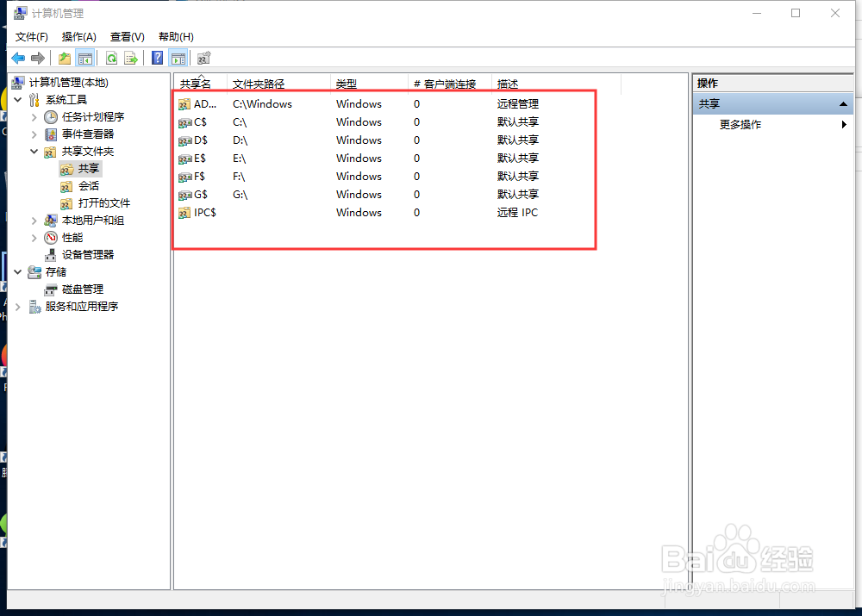This screenshot has width=862, height=616.
Task: Expand the 服务和应用程序 node
Action: click(17, 307)
